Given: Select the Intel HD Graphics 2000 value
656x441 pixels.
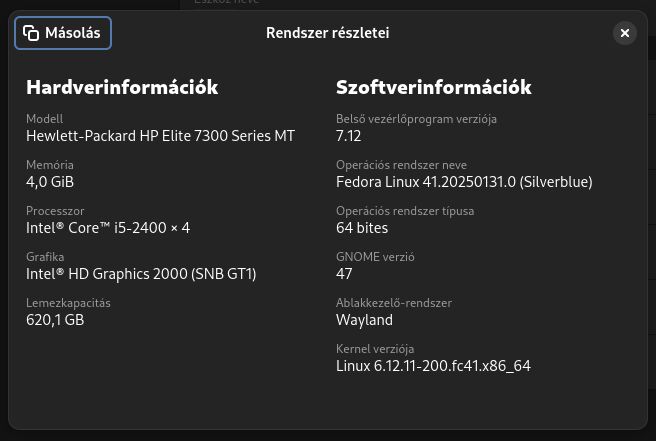Looking at the screenshot, I should pos(141,274).
